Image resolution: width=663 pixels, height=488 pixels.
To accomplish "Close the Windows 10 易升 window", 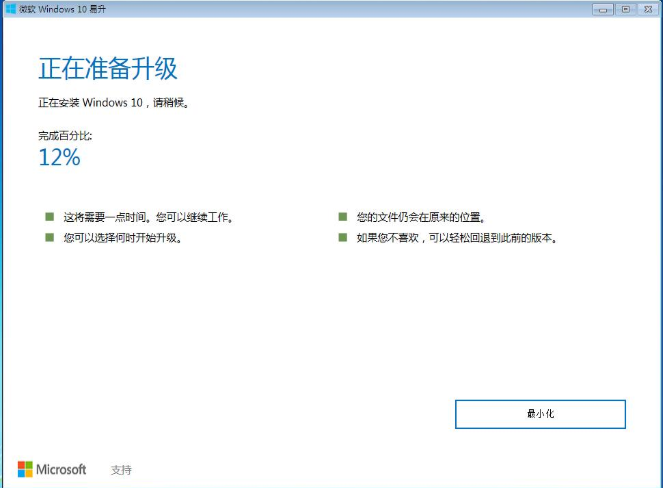I will coord(647,9).
